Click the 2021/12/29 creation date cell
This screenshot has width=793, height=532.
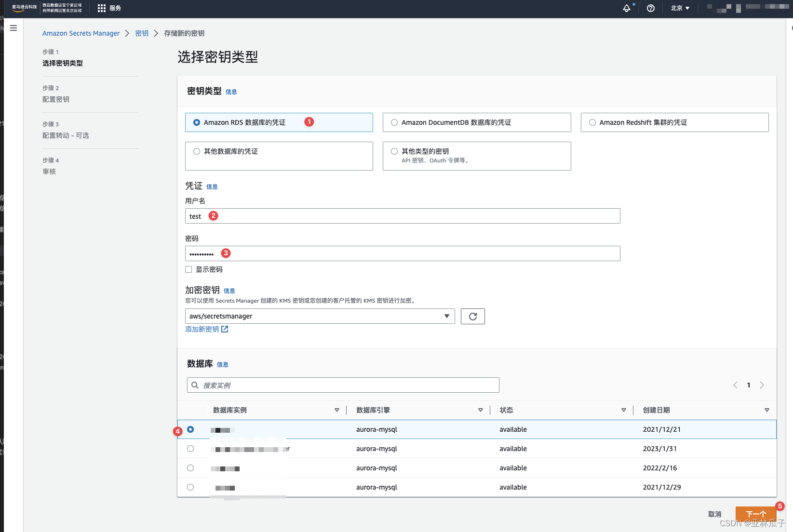pos(662,487)
